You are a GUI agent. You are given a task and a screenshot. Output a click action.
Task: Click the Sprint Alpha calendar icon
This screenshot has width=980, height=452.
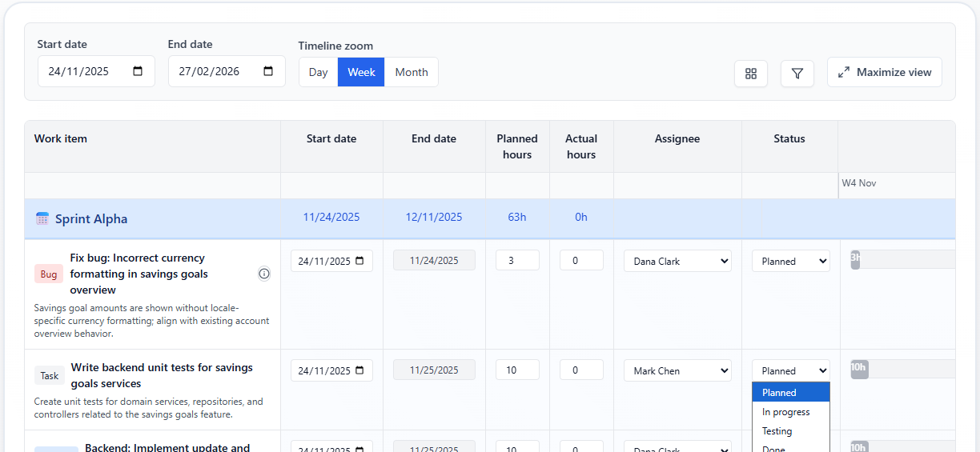coord(42,218)
